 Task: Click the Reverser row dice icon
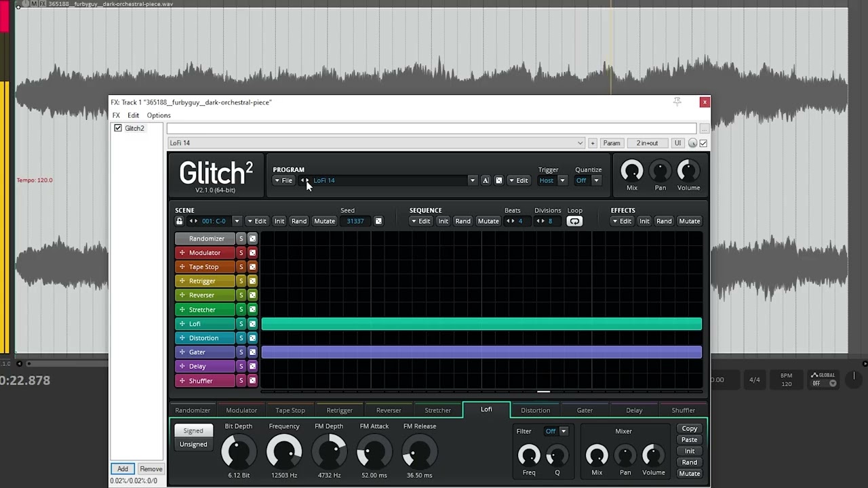[x=252, y=296]
